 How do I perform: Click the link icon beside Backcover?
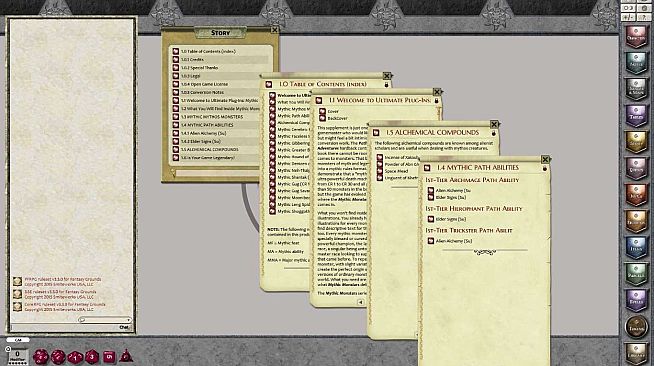click(322, 118)
